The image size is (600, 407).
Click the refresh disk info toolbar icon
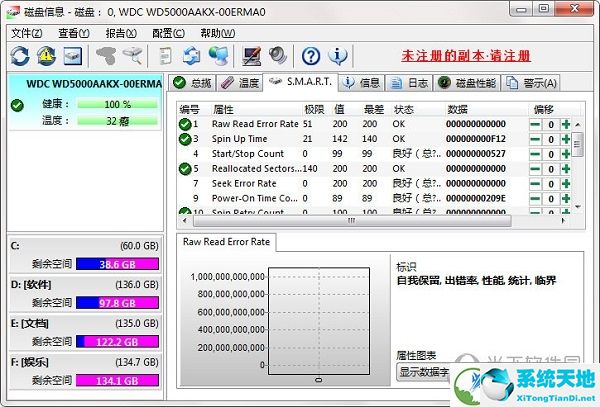(x=20, y=56)
